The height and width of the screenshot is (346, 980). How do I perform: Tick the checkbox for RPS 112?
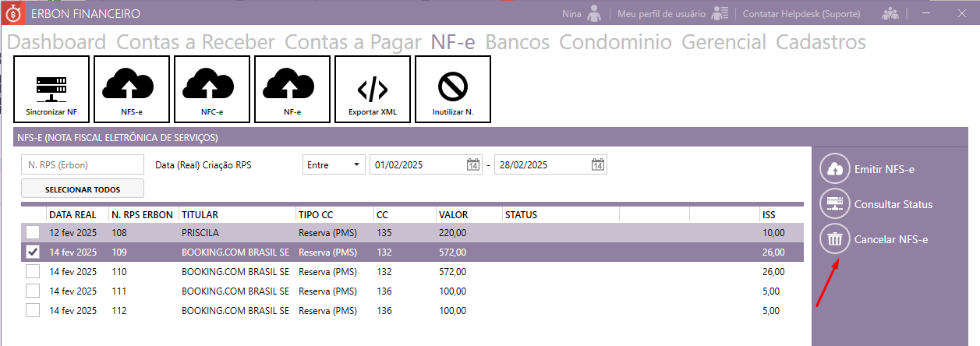point(33,310)
